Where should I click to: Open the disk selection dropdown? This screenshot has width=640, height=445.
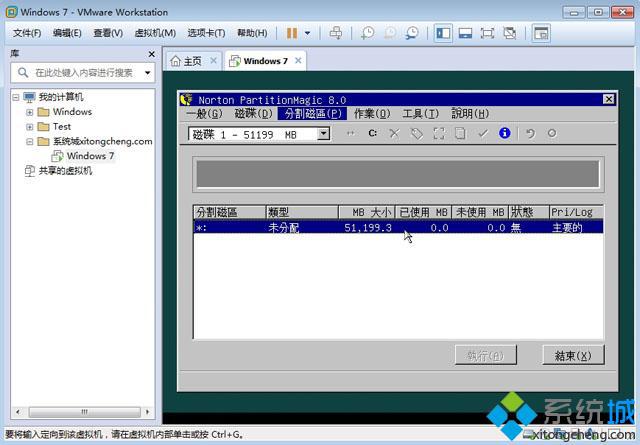point(323,133)
